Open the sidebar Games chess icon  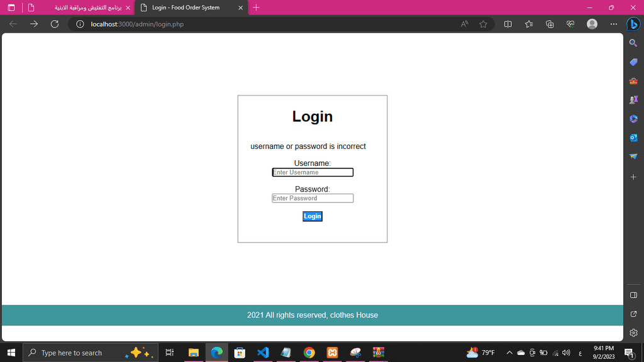(x=634, y=100)
